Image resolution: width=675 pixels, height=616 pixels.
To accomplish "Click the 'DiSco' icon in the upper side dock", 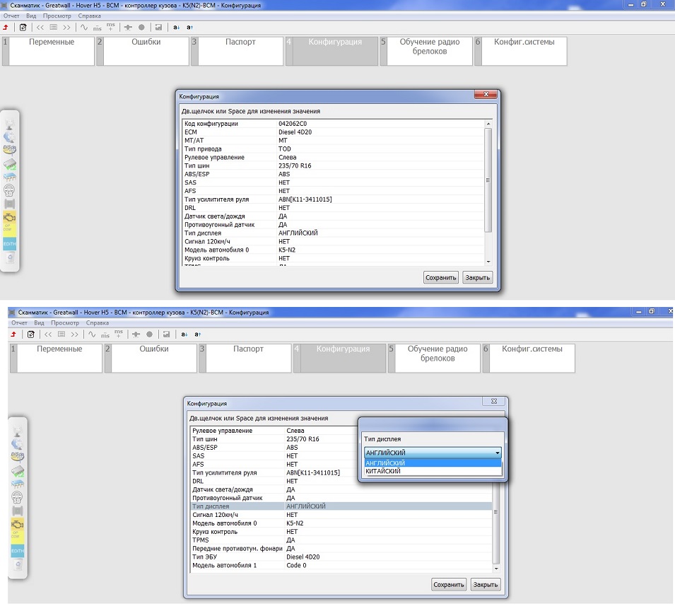I will (9, 149).
